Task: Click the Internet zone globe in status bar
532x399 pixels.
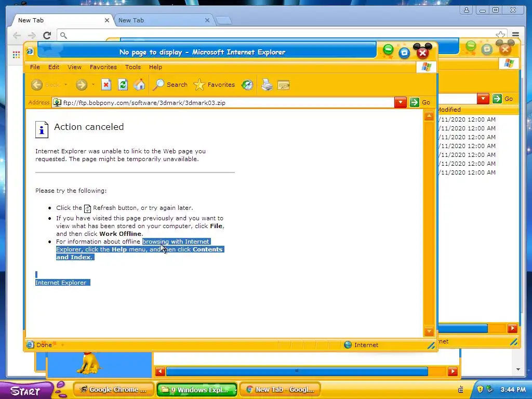Action: (348, 345)
